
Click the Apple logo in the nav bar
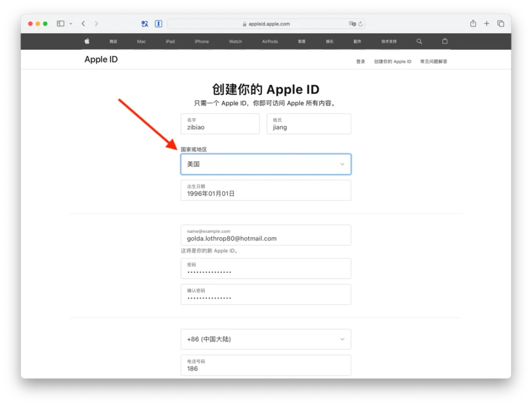coord(87,41)
